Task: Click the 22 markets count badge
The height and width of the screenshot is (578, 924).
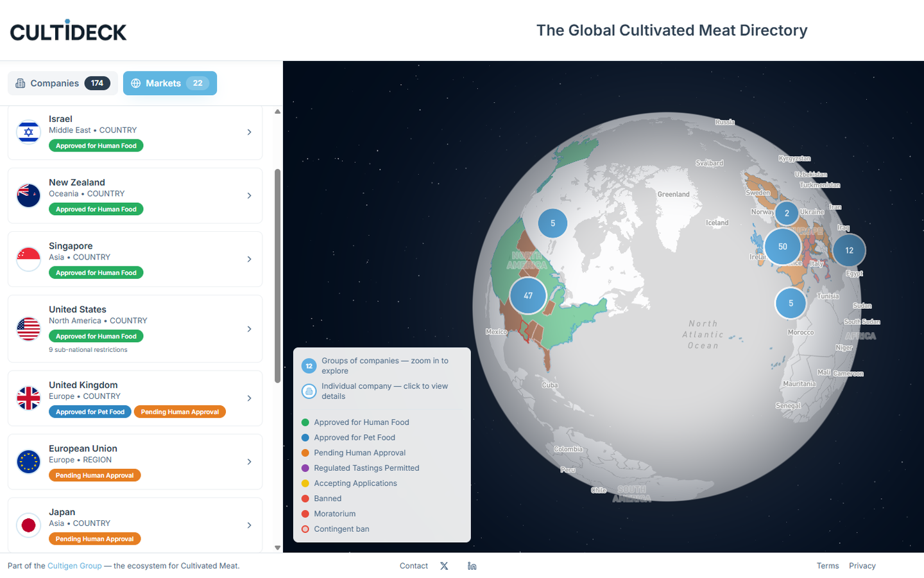Action: [198, 83]
